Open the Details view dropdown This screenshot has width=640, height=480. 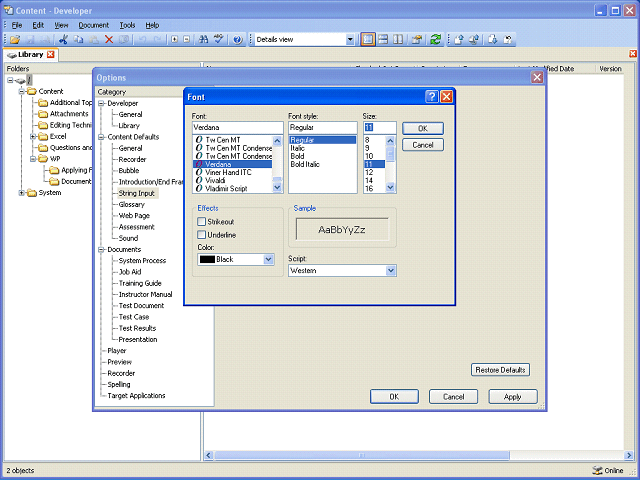pyautogui.click(x=350, y=40)
